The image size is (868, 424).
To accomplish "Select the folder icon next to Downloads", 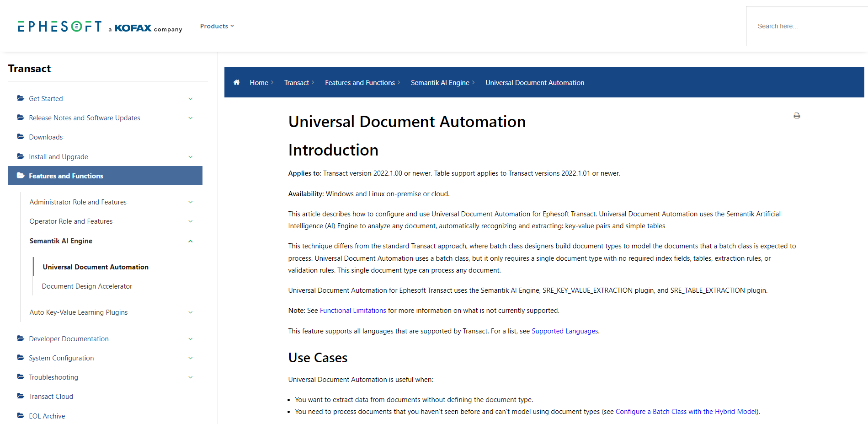I will tap(20, 136).
